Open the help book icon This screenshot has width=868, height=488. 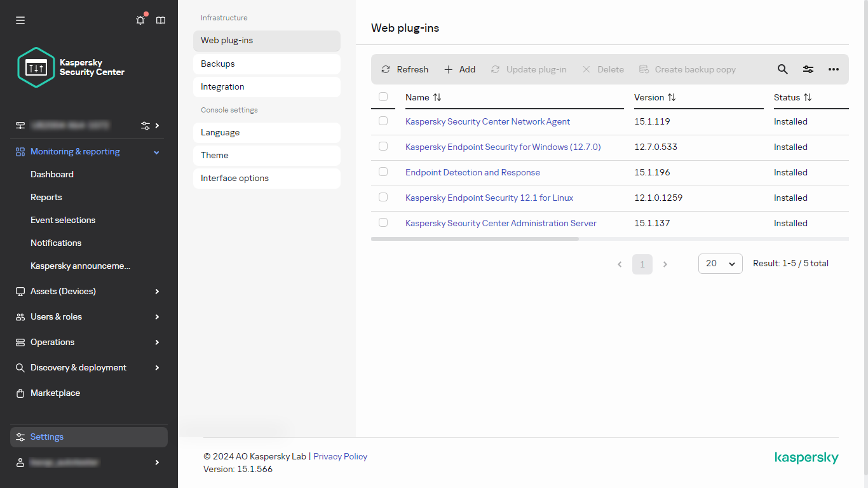[x=161, y=20]
